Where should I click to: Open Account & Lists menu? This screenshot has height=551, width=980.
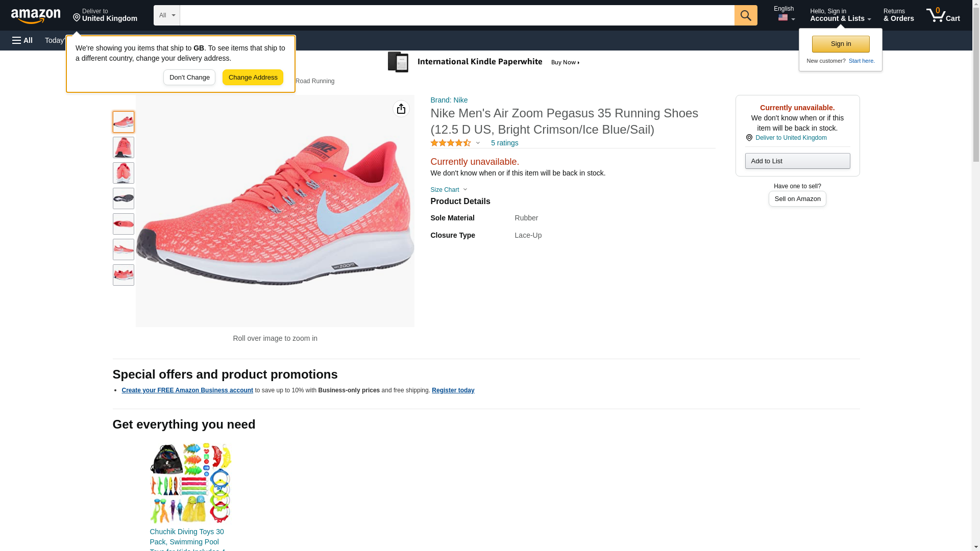(x=840, y=15)
